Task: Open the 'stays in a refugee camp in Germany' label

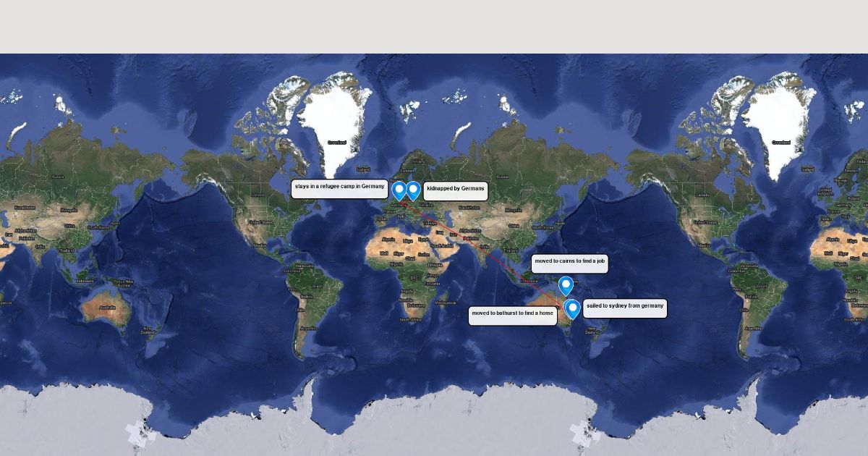Action: (x=340, y=188)
